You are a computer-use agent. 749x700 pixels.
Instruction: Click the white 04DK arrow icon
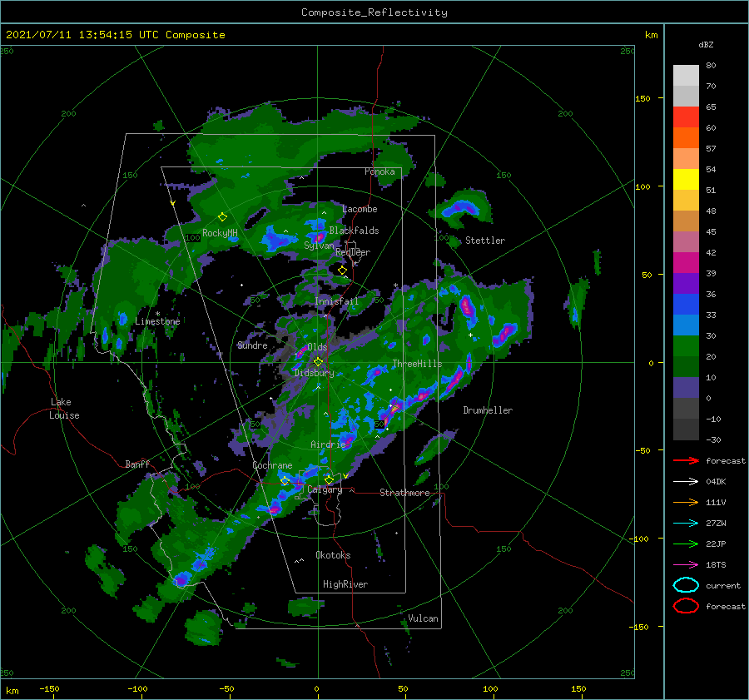[x=686, y=481]
